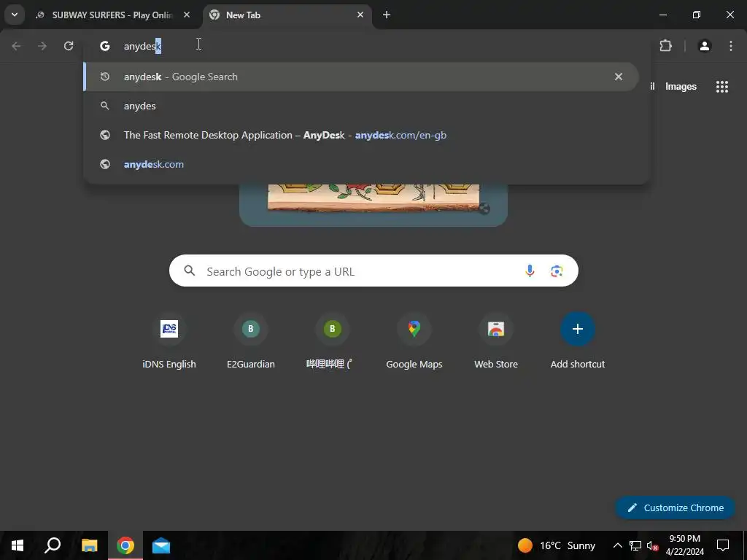The height and width of the screenshot is (560, 747).
Task: Click the muted volume tray icon
Action: pos(653,545)
